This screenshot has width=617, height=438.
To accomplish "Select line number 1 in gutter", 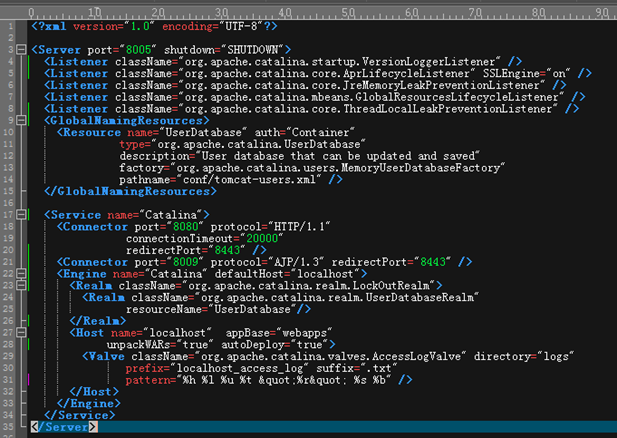I will coord(11,26).
